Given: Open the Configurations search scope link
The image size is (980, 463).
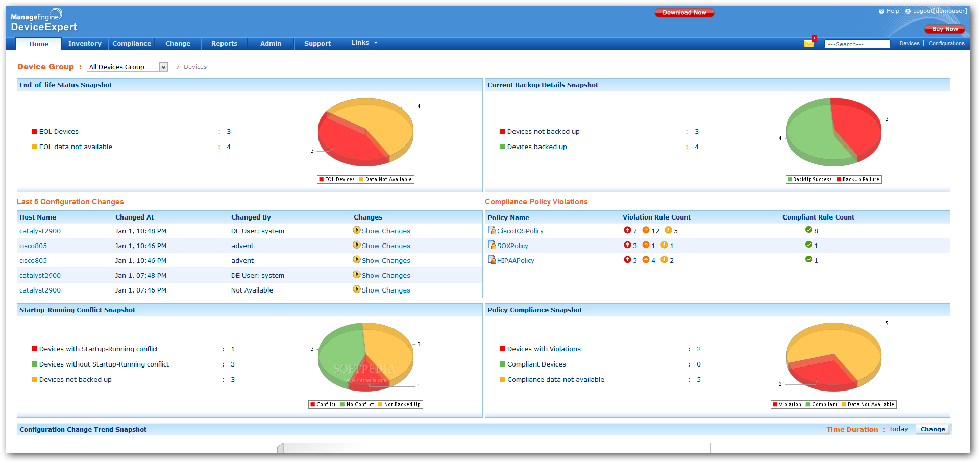Looking at the screenshot, I should point(946,44).
